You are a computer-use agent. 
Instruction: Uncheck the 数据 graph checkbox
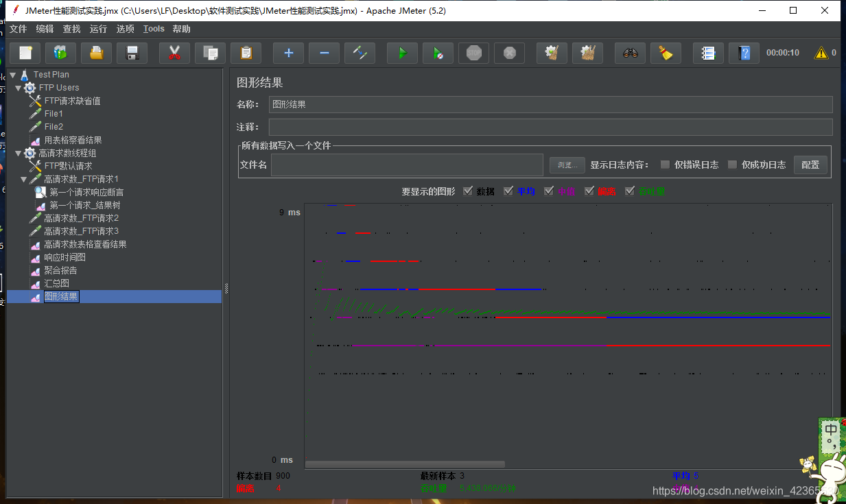[x=468, y=191]
